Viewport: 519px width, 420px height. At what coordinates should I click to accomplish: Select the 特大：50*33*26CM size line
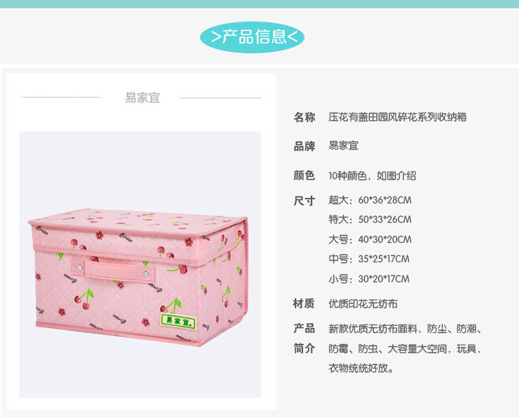pyautogui.click(x=370, y=219)
